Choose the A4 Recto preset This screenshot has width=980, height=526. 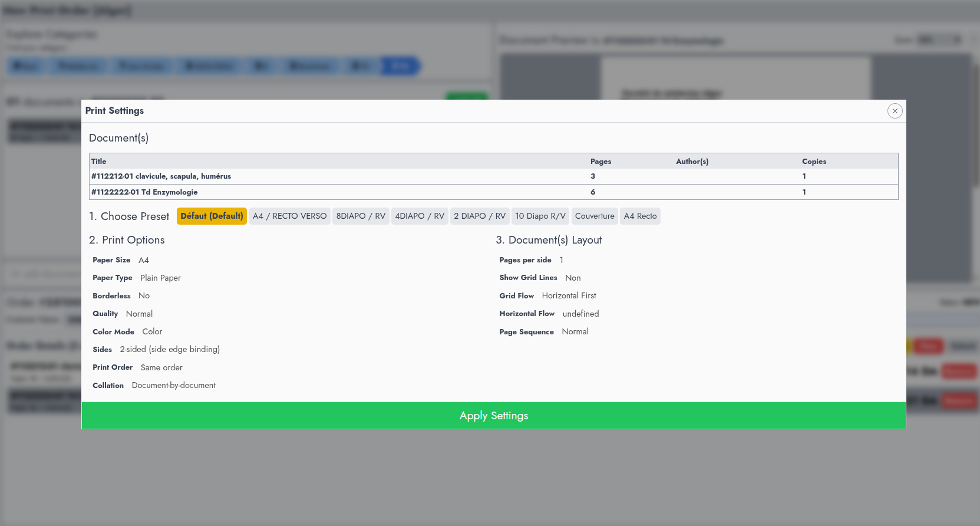click(x=640, y=216)
